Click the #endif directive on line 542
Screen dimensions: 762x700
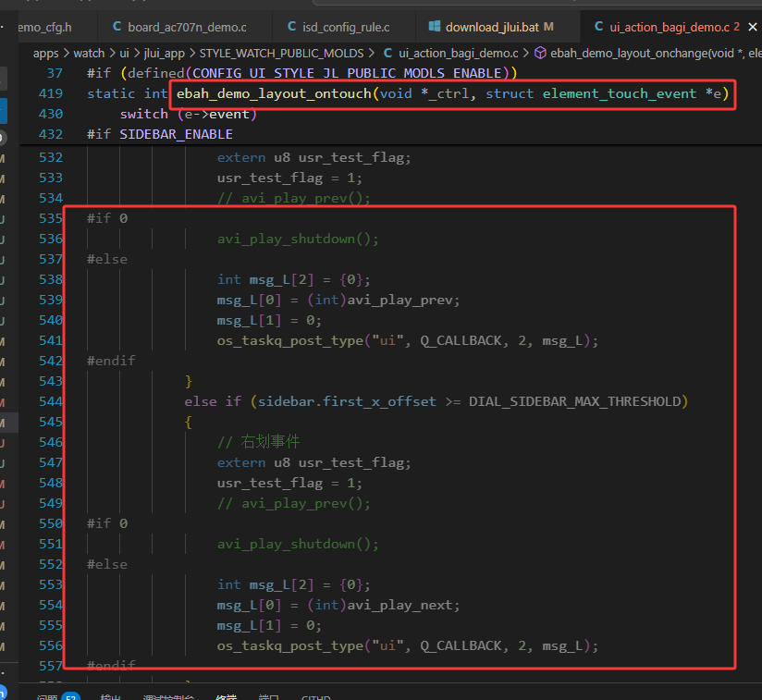111,361
